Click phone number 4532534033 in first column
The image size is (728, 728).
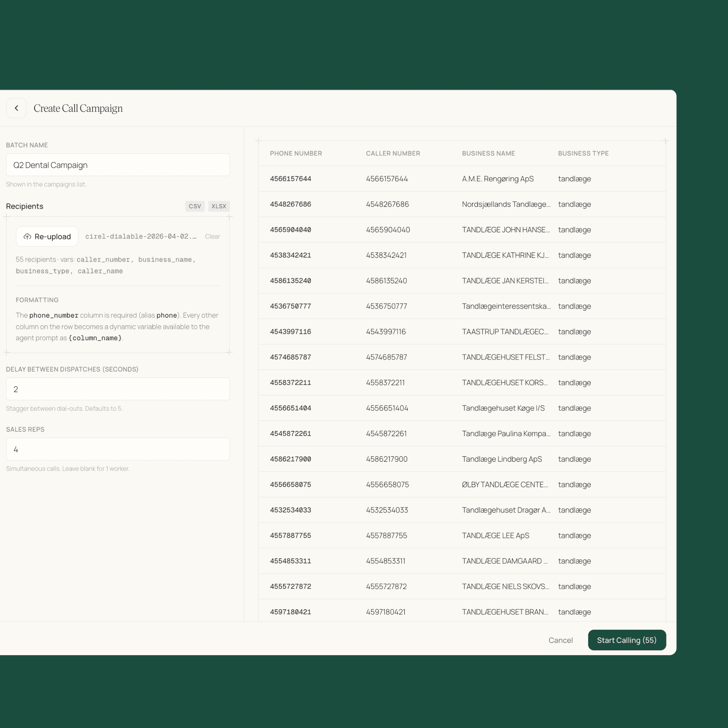(x=290, y=510)
